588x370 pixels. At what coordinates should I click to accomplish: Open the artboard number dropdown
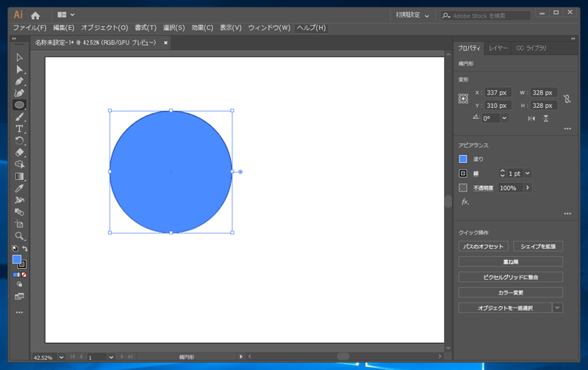coord(111,358)
